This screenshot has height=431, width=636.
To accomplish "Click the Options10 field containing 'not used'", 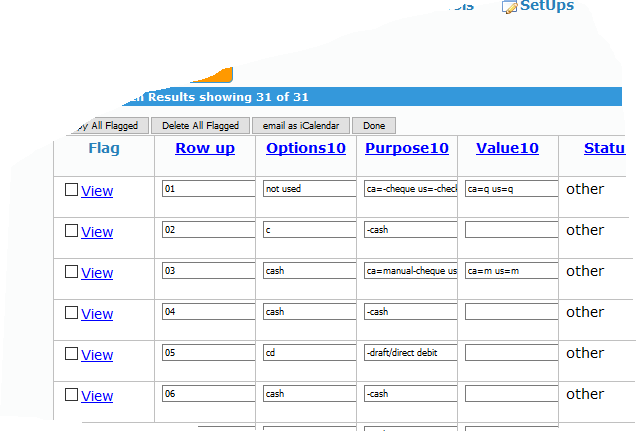I will (x=309, y=188).
